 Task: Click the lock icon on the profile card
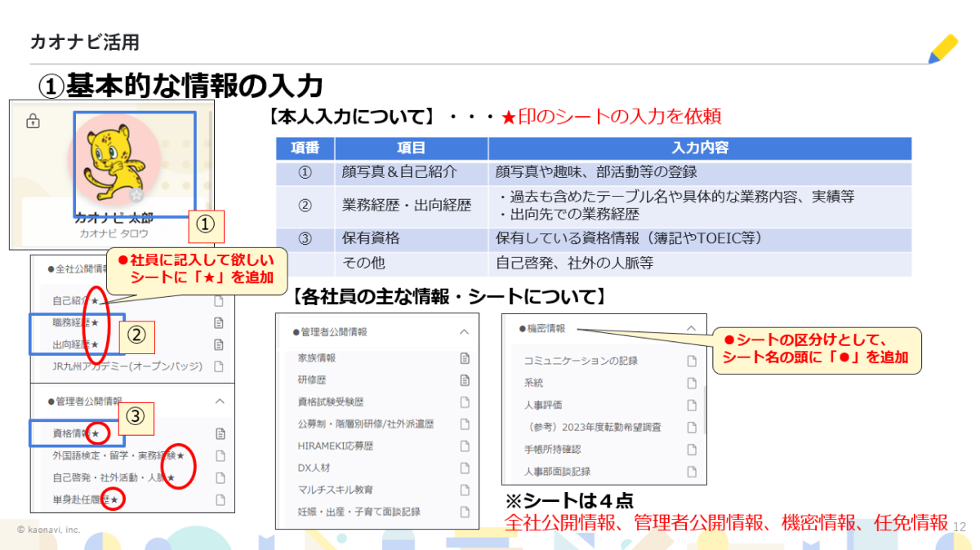[33, 122]
